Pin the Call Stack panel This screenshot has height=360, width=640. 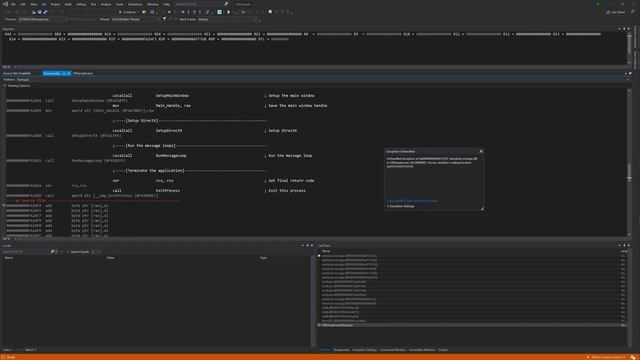tap(624, 246)
